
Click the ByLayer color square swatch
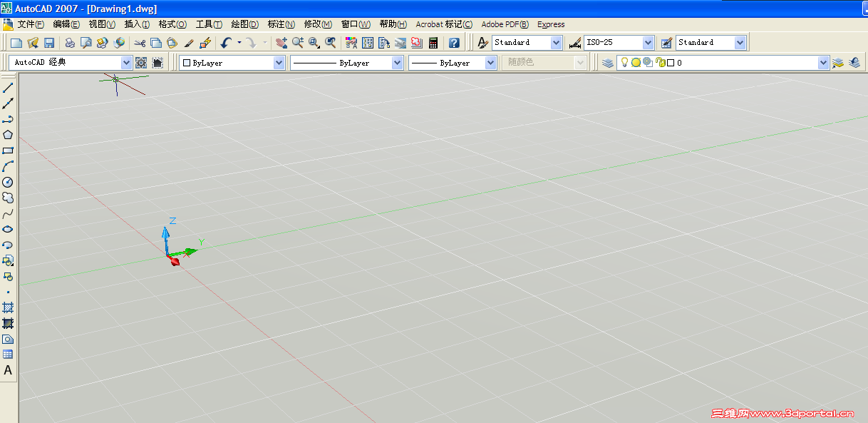coord(187,63)
